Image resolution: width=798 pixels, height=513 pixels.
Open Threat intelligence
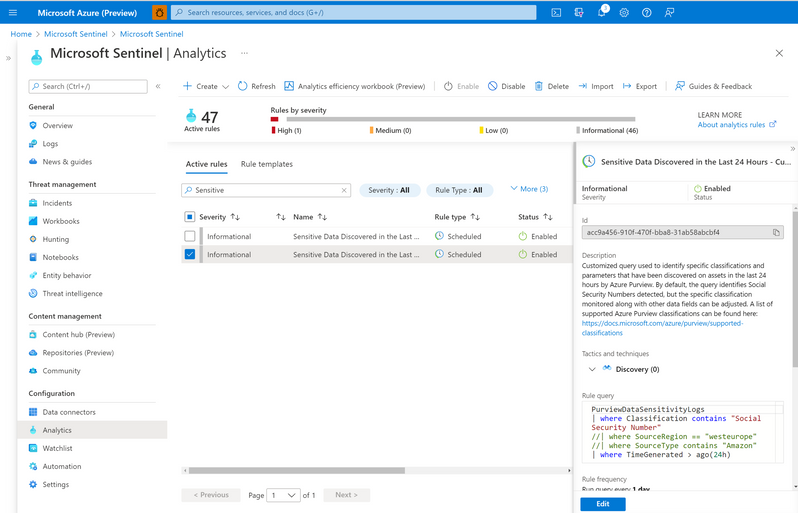coord(72,294)
